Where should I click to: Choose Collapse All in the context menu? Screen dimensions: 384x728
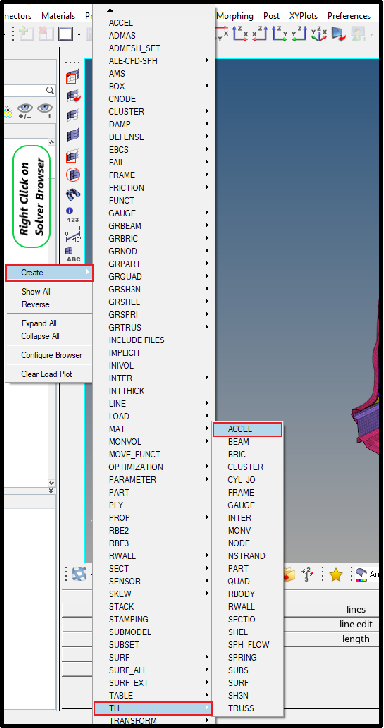(x=40, y=336)
